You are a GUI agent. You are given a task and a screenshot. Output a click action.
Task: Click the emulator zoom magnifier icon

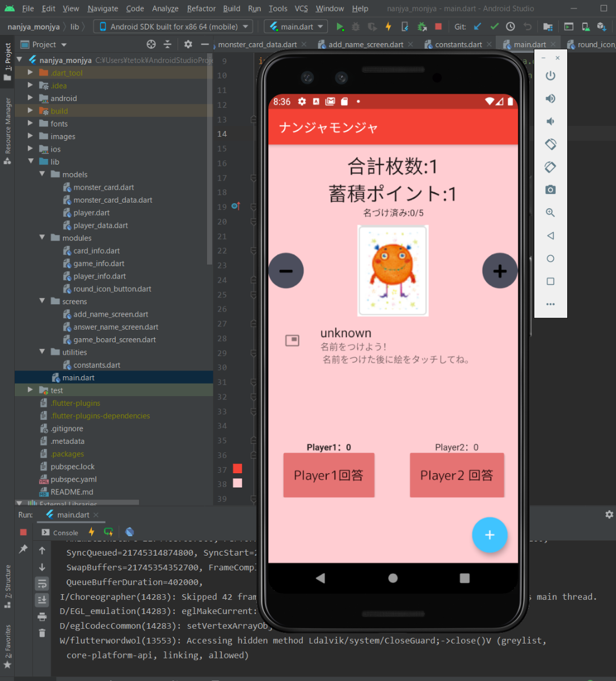pyautogui.click(x=550, y=213)
